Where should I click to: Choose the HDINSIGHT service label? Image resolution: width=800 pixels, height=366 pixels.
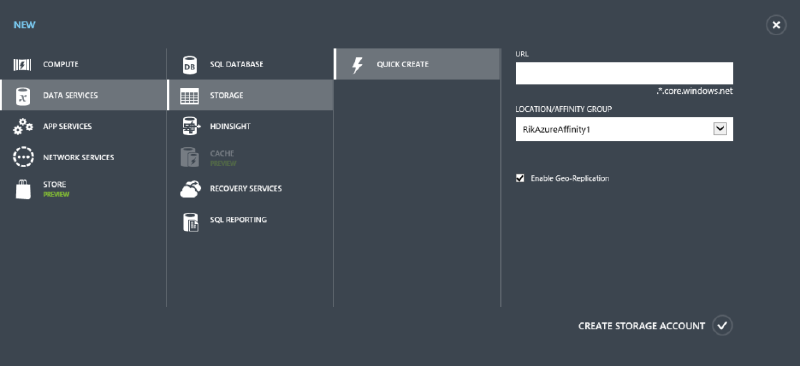pos(230,126)
